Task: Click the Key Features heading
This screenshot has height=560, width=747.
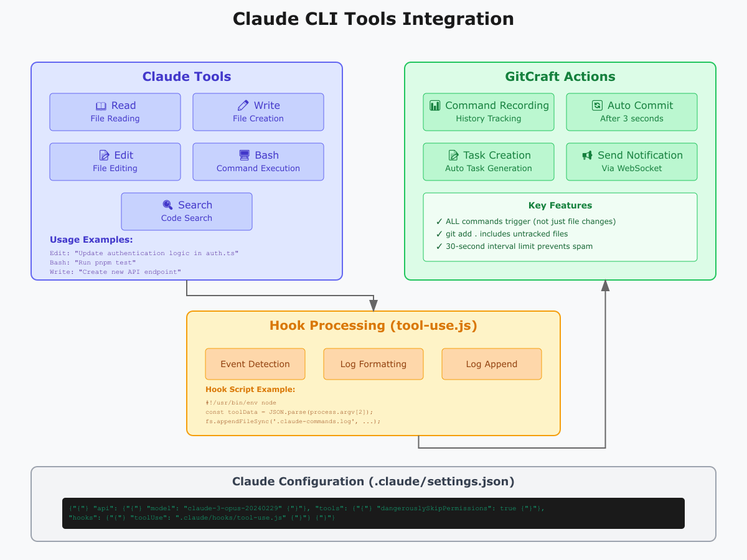Action: click(x=560, y=205)
